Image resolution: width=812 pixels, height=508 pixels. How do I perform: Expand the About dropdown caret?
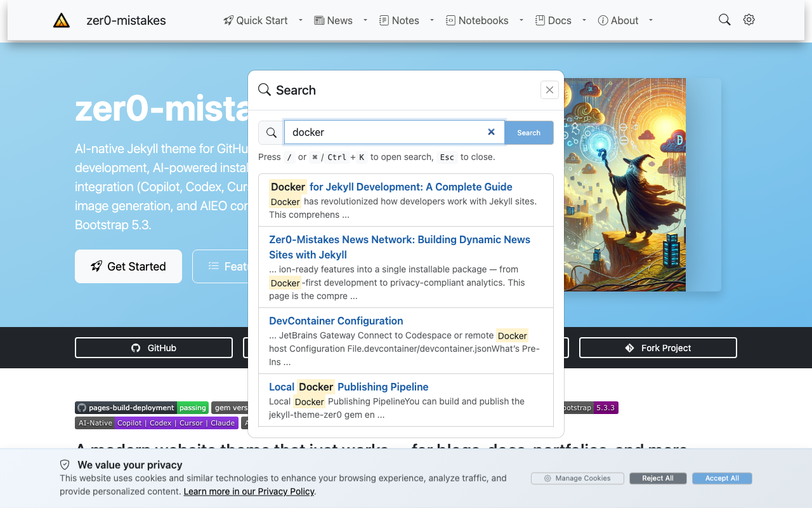[651, 20]
